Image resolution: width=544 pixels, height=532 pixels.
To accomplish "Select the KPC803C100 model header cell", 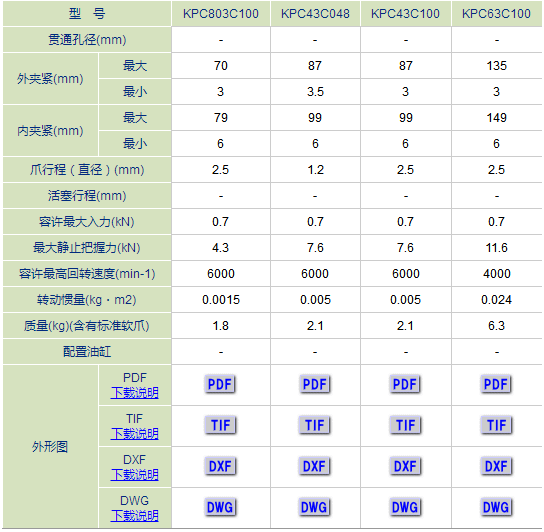I will tap(221, 14).
